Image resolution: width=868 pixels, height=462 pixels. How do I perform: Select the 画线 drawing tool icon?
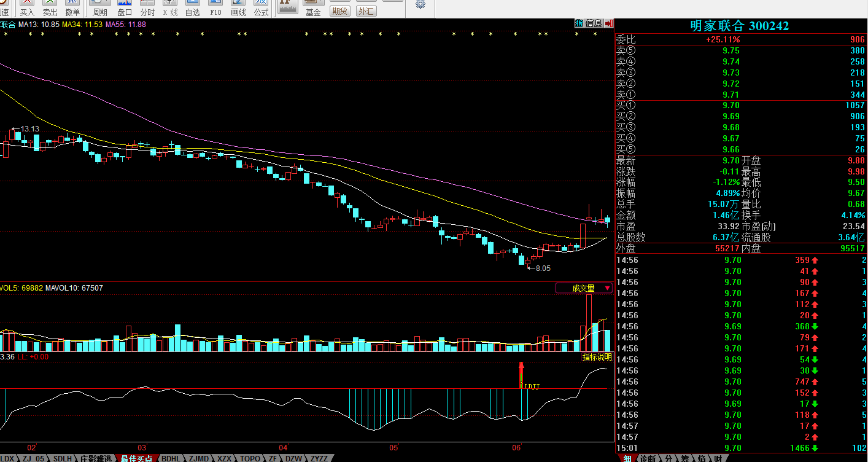[x=238, y=8]
